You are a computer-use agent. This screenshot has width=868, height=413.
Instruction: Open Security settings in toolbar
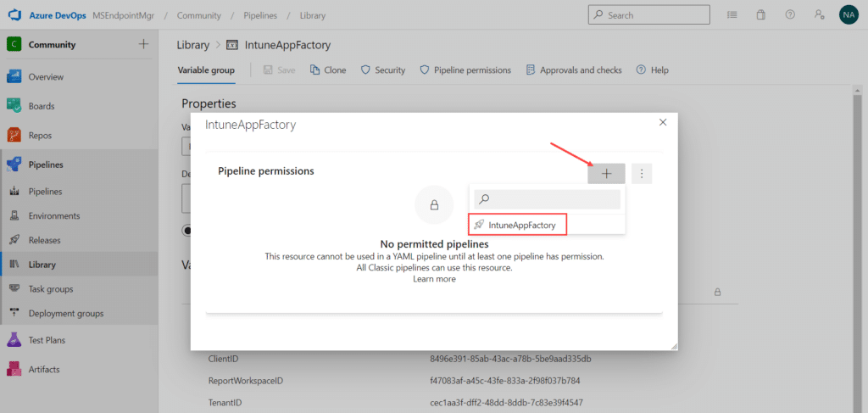pos(383,70)
